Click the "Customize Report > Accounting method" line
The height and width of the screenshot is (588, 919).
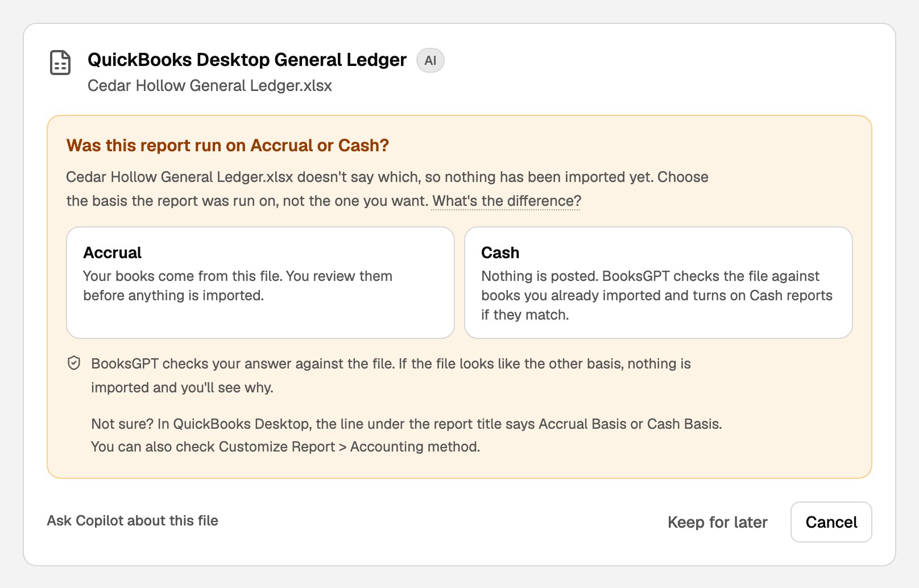[285, 447]
